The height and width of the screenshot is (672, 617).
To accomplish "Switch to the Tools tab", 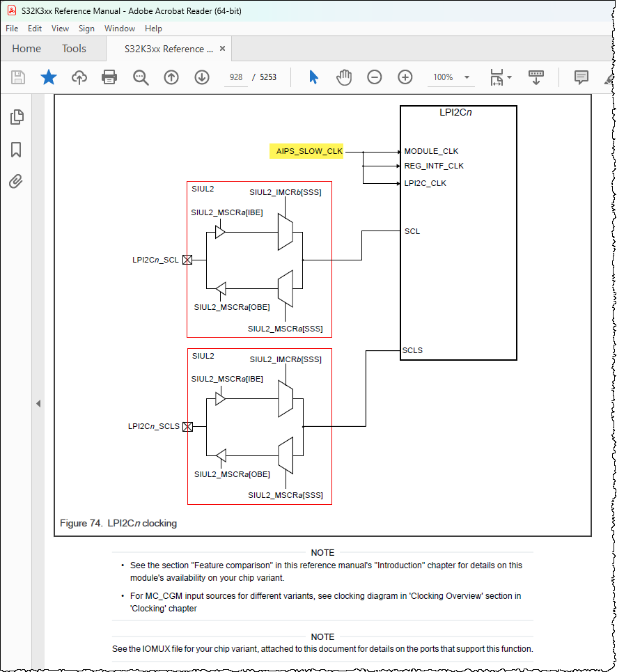I will click(x=74, y=49).
